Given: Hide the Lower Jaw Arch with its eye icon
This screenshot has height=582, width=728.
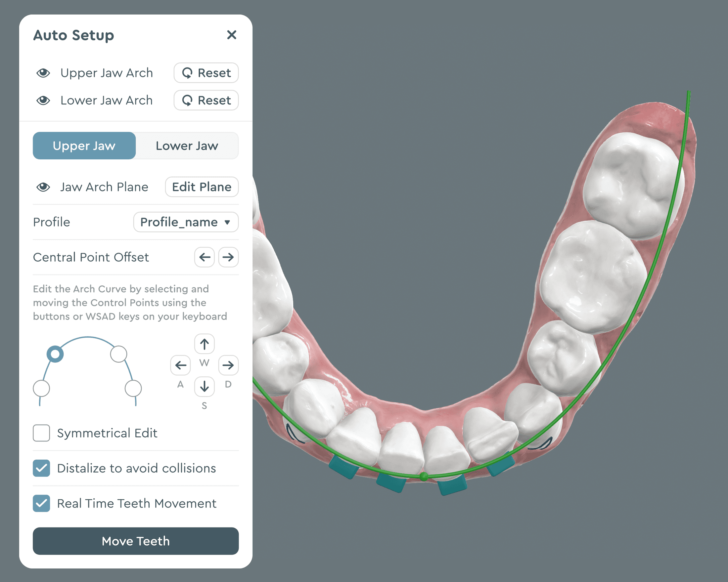Looking at the screenshot, I should tap(43, 100).
